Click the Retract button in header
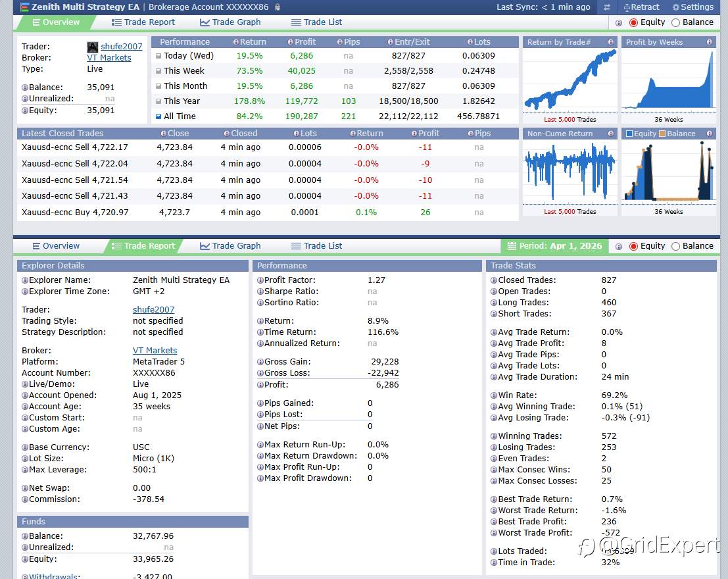 pyautogui.click(x=627, y=7)
